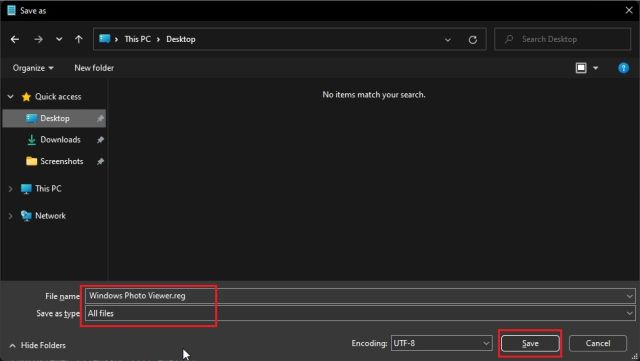640x361 pixels.
Task: Select This PC in the sidebar
Action: click(48, 189)
